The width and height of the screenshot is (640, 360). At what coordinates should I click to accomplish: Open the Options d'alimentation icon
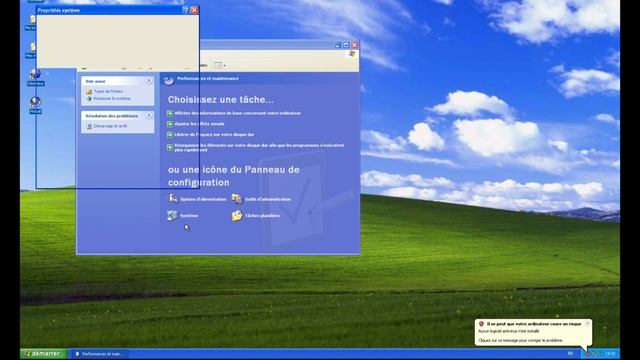173,199
